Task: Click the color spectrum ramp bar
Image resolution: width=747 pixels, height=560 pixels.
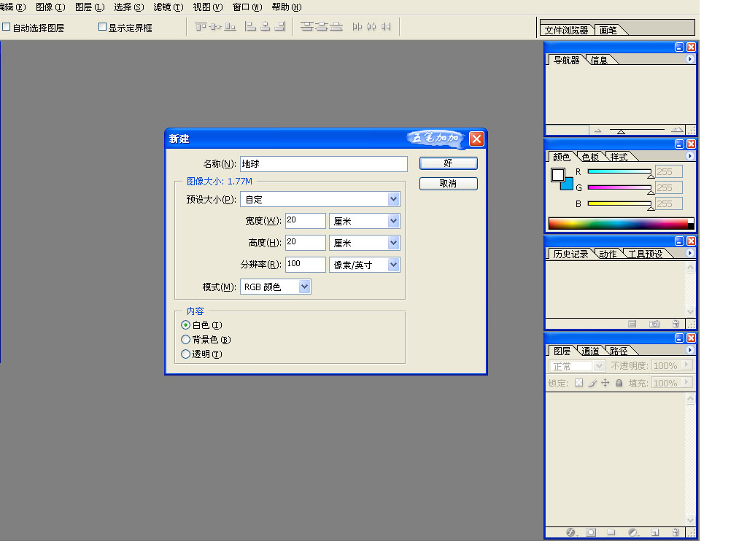Action: point(621,223)
